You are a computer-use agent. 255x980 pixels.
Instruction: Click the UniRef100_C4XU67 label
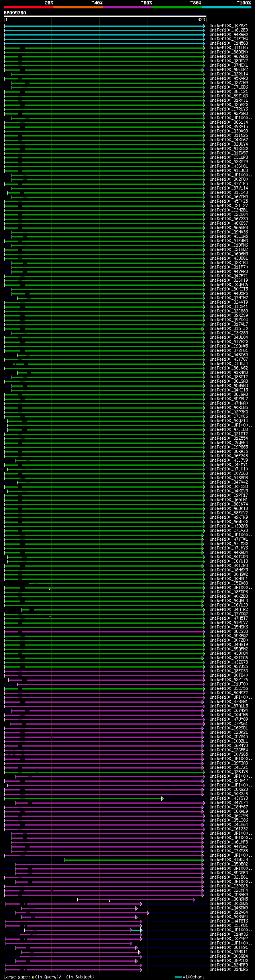(x=229, y=140)
